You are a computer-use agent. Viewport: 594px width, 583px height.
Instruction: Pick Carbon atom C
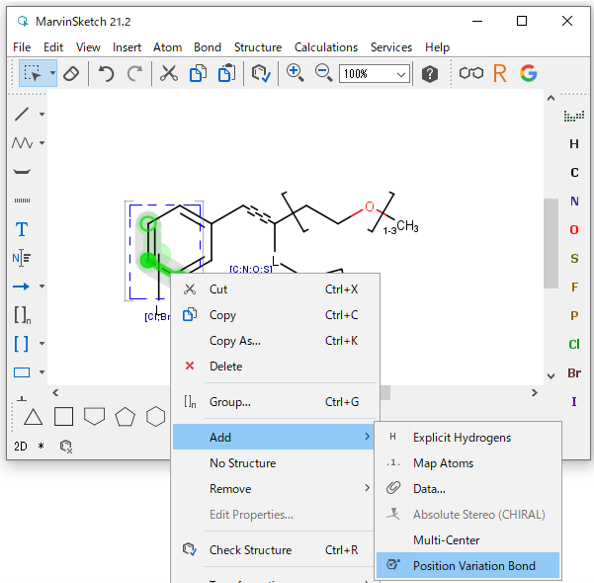point(574,172)
